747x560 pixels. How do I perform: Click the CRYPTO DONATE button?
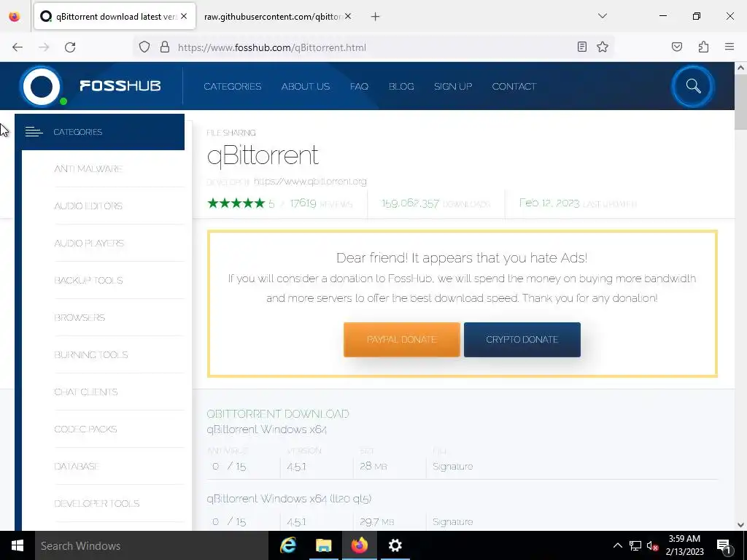click(x=522, y=340)
